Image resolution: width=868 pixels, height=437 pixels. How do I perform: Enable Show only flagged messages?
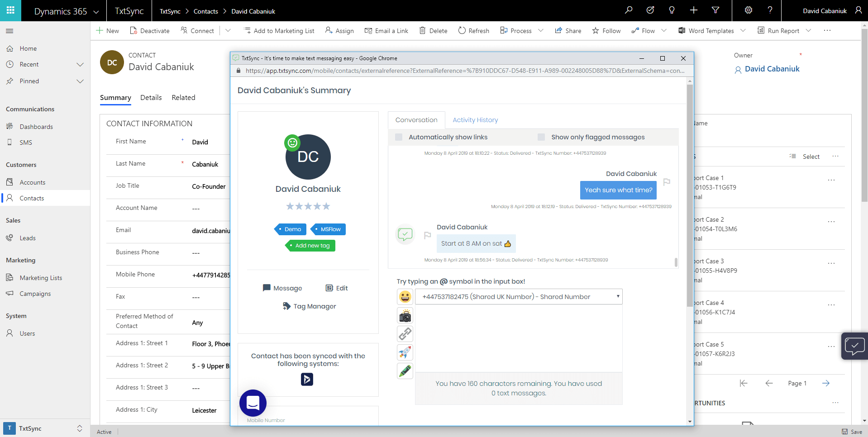[541, 137]
